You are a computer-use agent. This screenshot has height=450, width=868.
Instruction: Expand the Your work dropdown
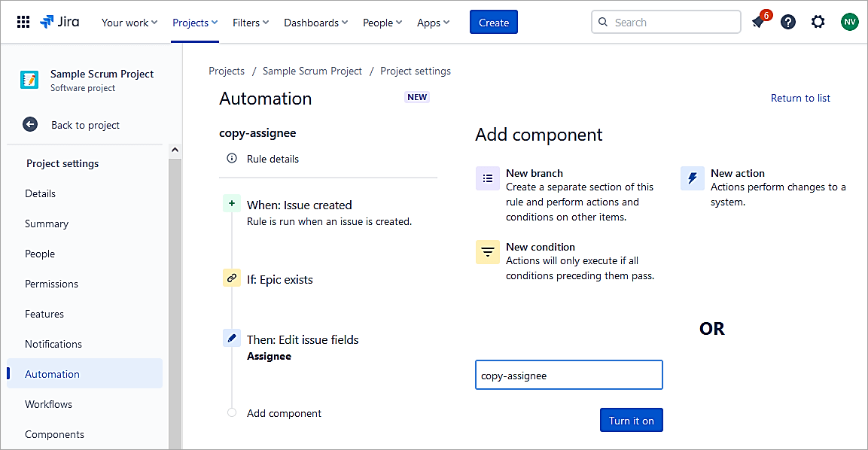pyautogui.click(x=129, y=23)
